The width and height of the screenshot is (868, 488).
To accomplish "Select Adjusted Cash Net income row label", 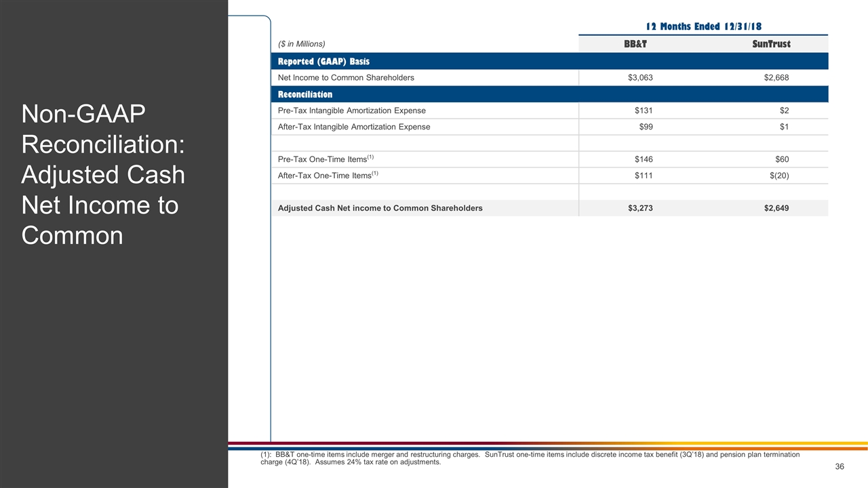I will 380,208.
